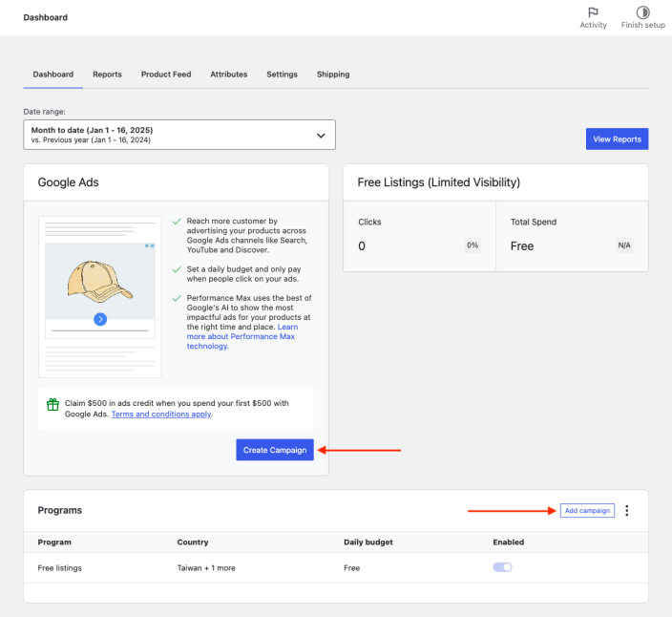
Task: Select the Settings tab
Action: click(x=282, y=74)
